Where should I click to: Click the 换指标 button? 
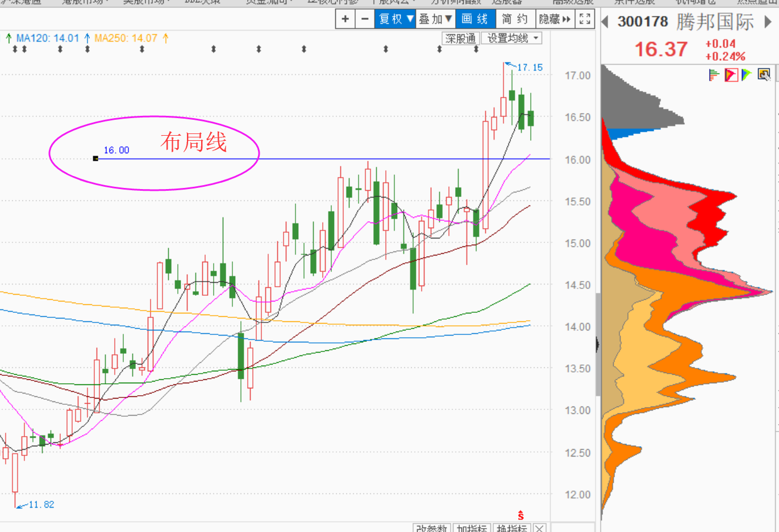coord(511,528)
